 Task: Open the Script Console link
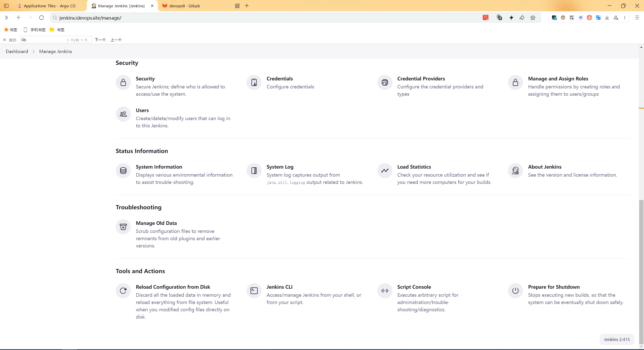coord(414,287)
